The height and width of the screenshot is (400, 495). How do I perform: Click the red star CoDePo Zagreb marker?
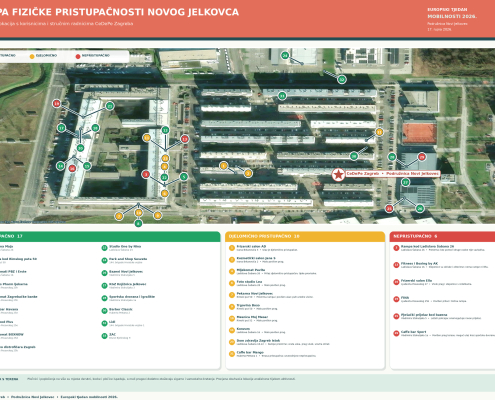[x=338, y=174]
